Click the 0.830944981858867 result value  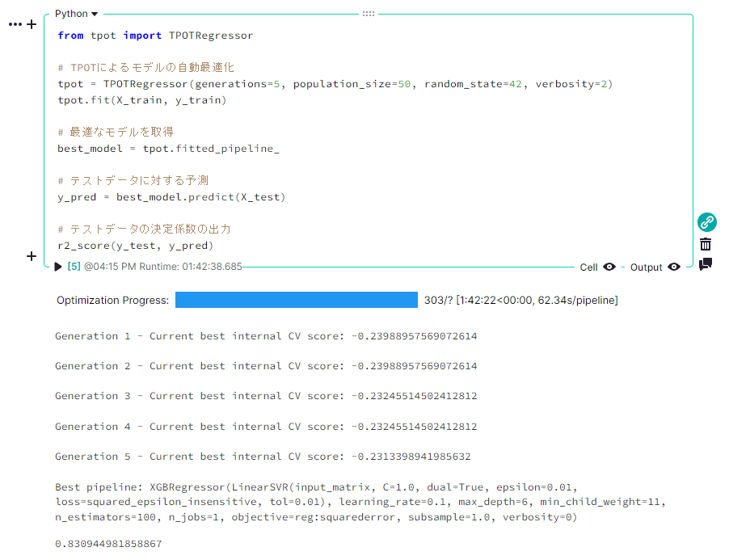pos(108,544)
